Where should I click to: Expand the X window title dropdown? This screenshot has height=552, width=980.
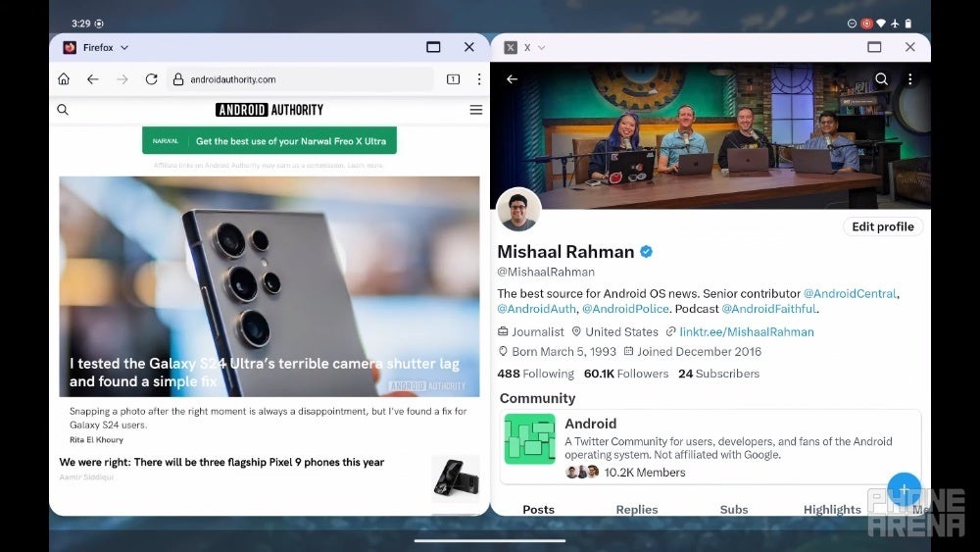coord(541,47)
